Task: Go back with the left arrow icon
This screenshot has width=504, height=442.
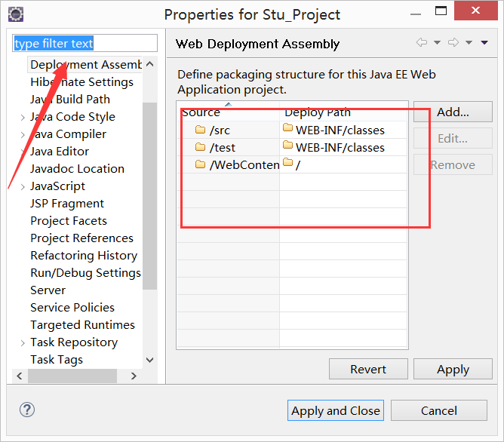Action: pyautogui.click(x=422, y=42)
